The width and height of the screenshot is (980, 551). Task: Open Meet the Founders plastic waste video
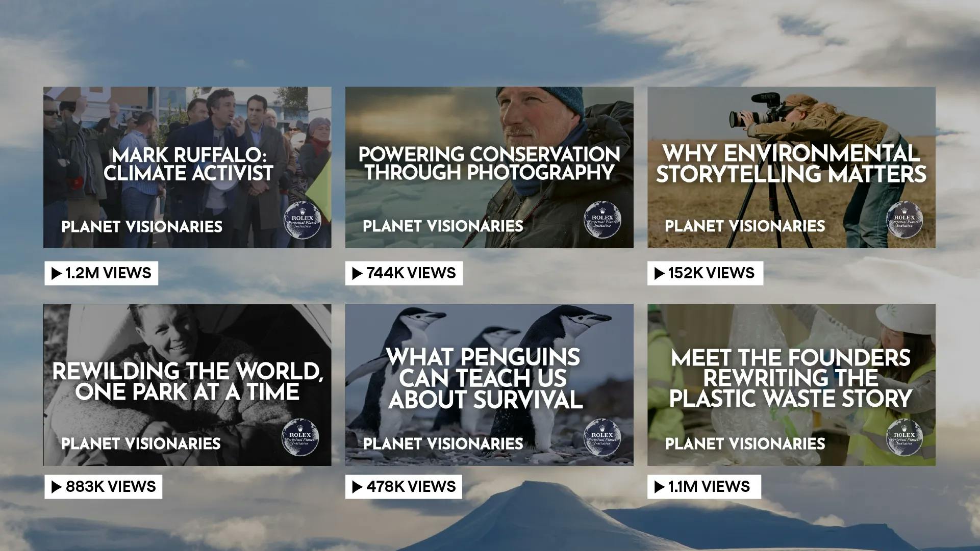coord(791,385)
